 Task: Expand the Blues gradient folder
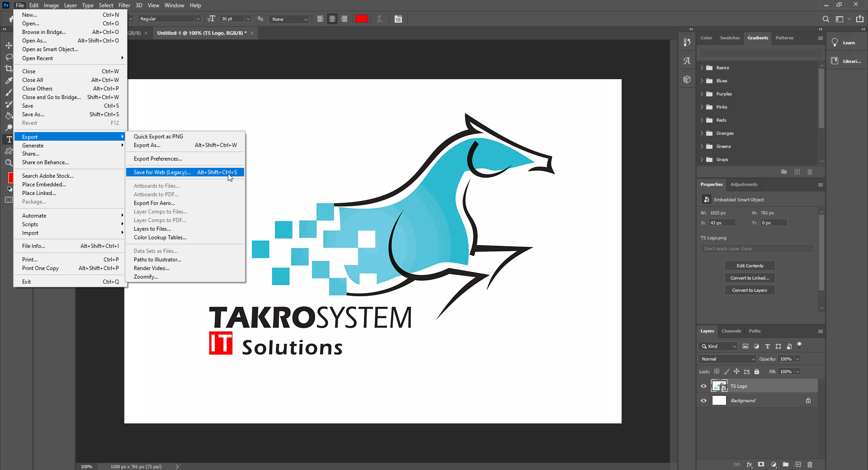pyautogui.click(x=702, y=81)
